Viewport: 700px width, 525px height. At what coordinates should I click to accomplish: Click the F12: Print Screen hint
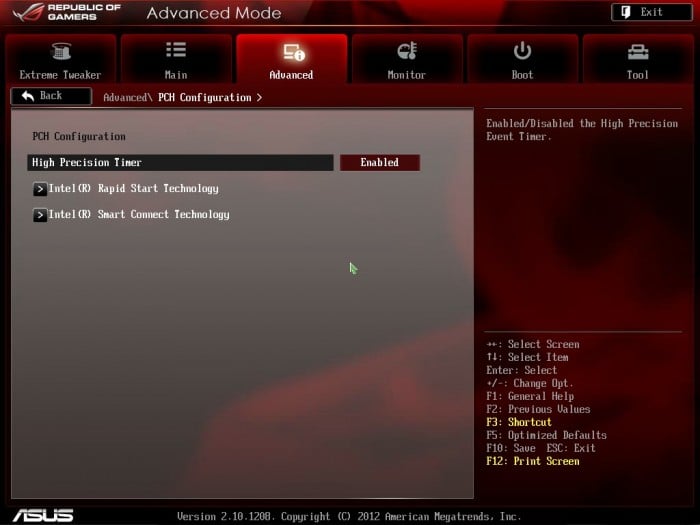pos(533,461)
